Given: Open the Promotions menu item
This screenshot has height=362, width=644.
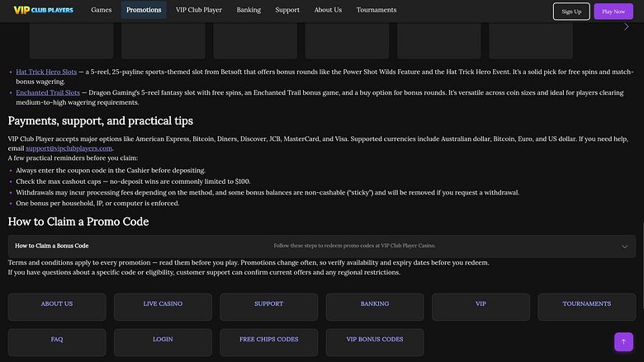Looking at the screenshot, I should [144, 10].
